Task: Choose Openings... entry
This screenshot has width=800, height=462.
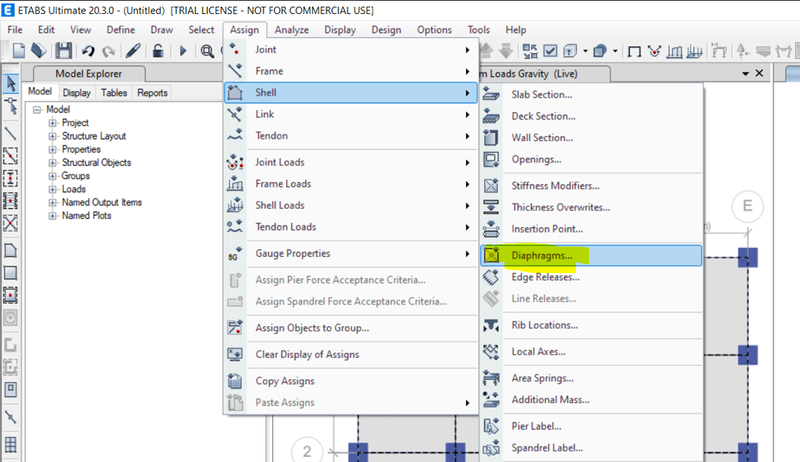Action: pos(591,159)
